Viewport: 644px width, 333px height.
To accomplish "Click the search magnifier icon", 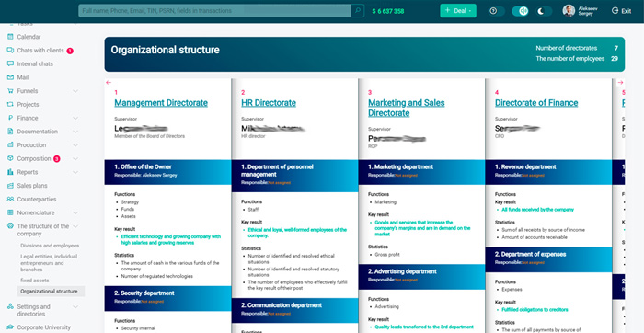I will pyautogui.click(x=357, y=11).
